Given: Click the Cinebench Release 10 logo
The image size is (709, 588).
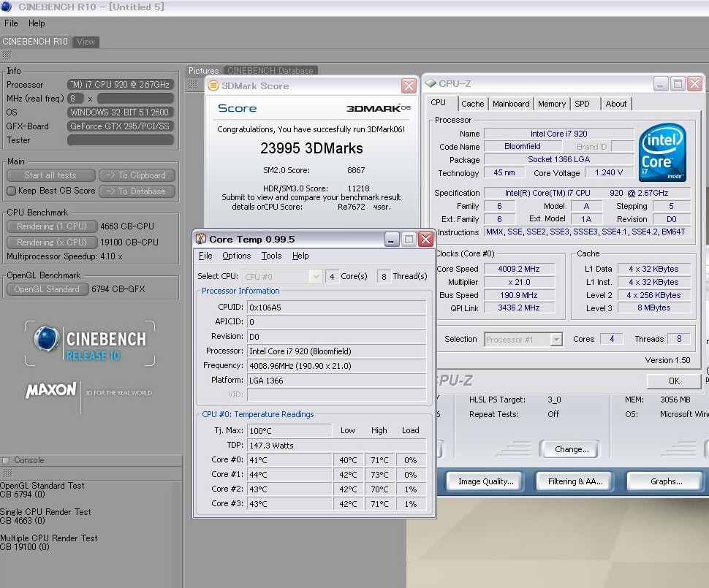Looking at the screenshot, I should point(90,344).
